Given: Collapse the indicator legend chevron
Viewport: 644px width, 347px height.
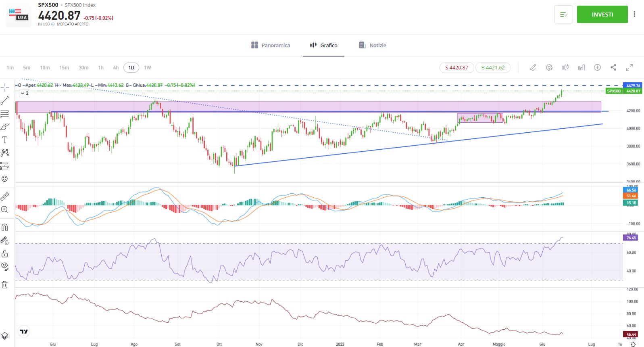Looking at the screenshot, I should (25, 93).
